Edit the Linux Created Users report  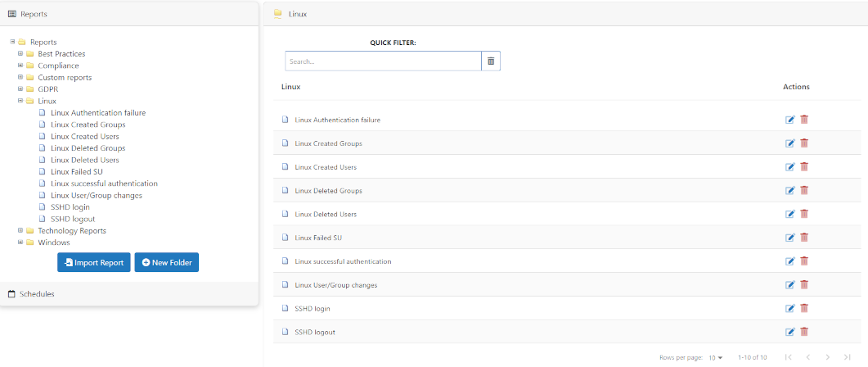click(x=790, y=167)
